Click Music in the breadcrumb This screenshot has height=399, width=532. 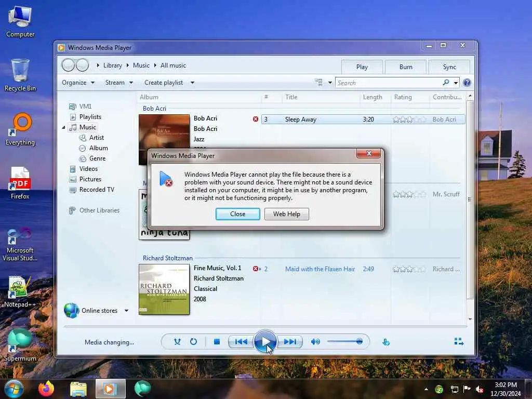click(141, 65)
